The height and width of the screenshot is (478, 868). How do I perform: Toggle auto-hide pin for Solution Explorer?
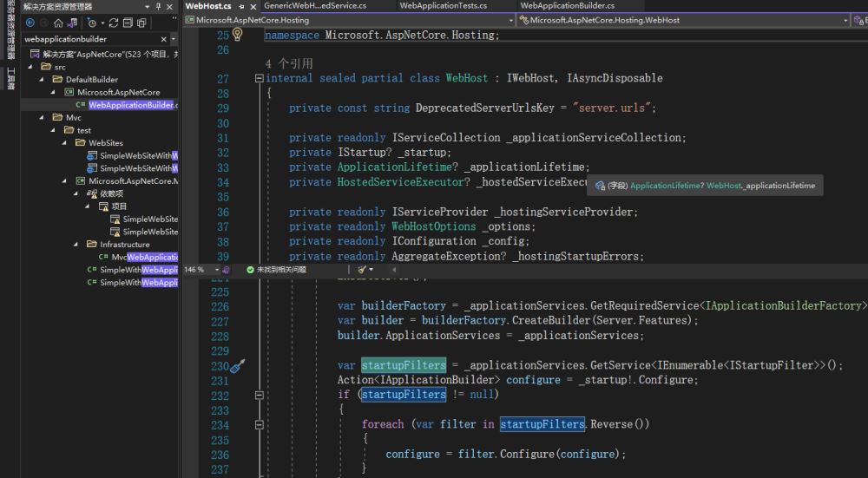[158, 7]
